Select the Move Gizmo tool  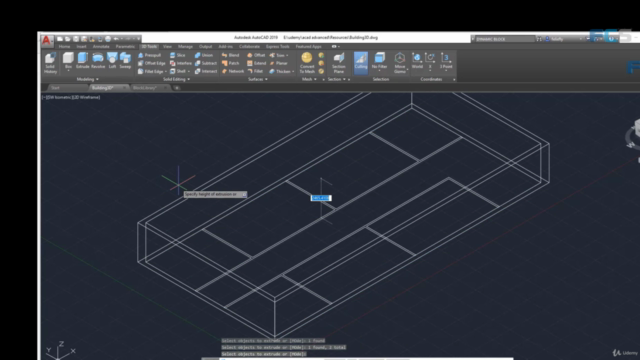(x=400, y=63)
